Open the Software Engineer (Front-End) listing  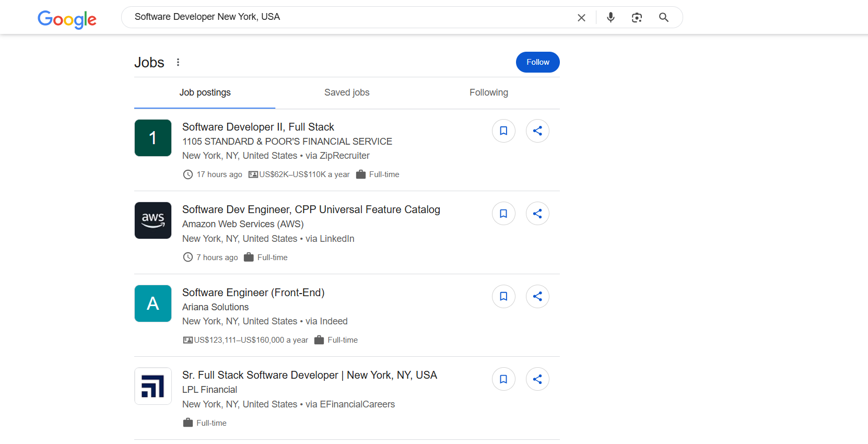pos(253,293)
